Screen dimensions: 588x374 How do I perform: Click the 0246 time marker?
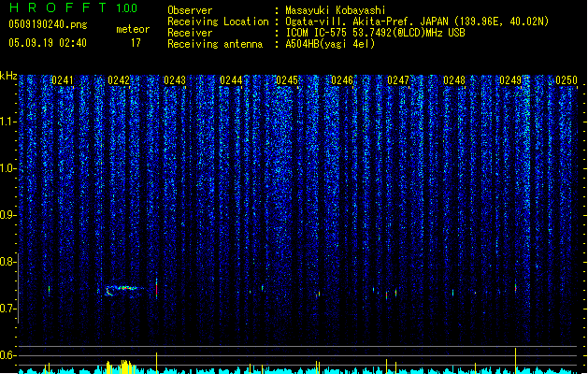coord(342,80)
